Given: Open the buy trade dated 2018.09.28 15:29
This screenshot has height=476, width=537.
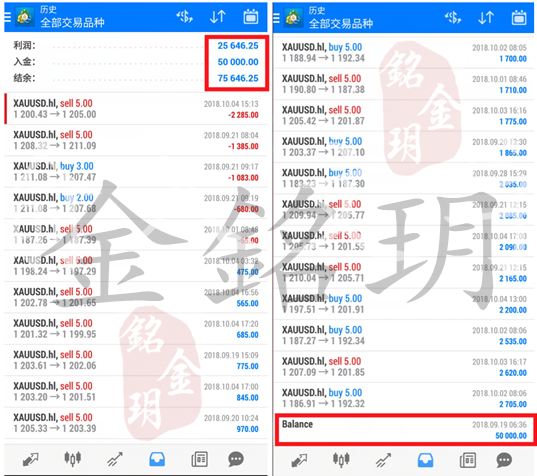Looking at the screenshot, I should point(404,178).
